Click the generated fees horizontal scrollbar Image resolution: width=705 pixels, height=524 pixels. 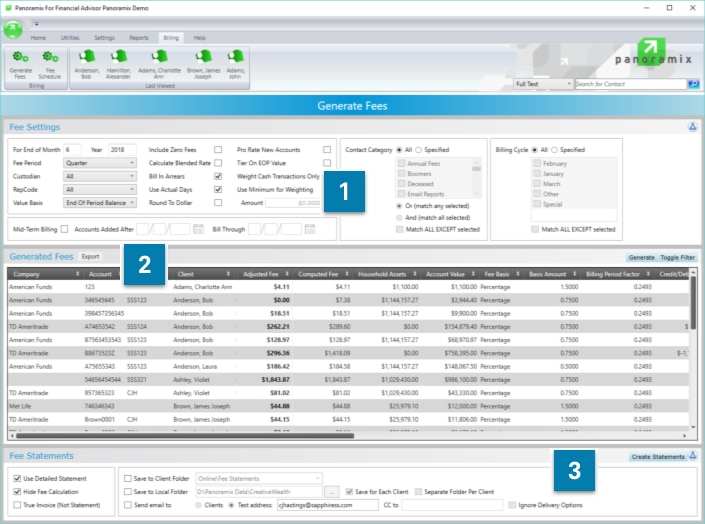click(185, 435)
